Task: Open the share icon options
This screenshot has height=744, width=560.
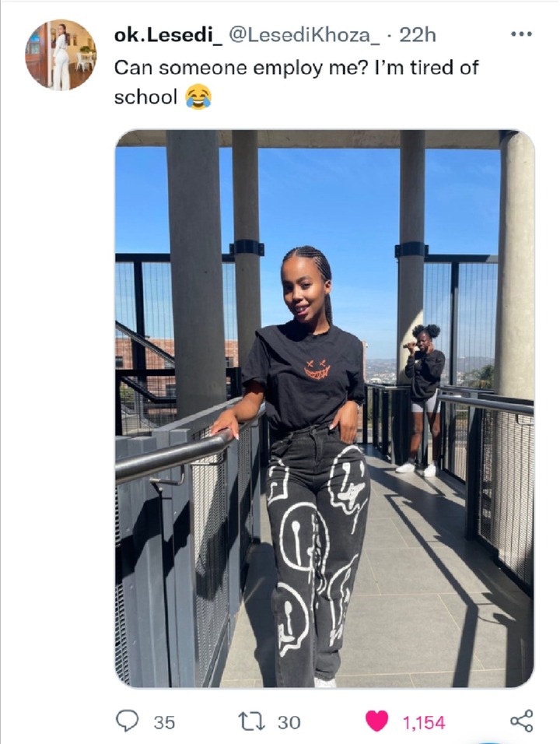Action: click(522, 721)
